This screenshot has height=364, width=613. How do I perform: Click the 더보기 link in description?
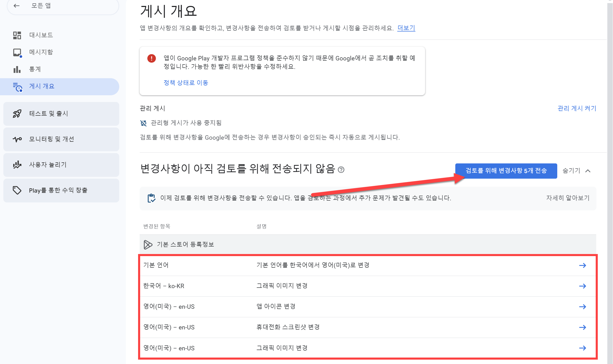coord(406,28)
